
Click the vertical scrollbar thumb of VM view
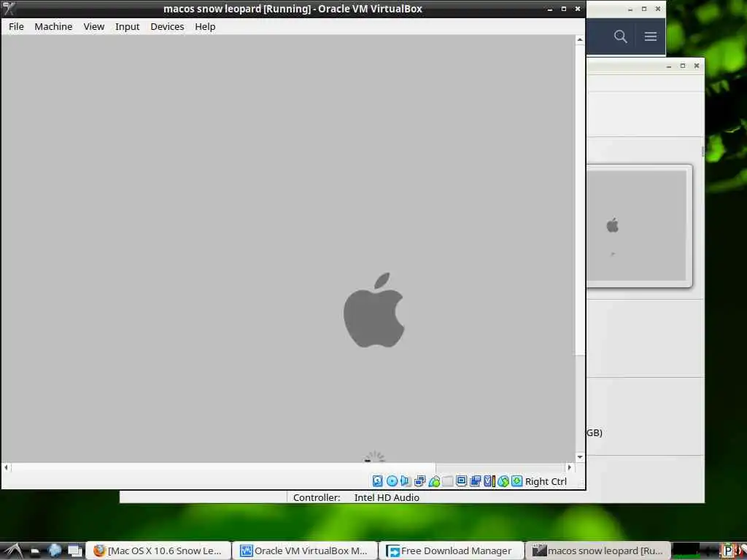(580, 200)
